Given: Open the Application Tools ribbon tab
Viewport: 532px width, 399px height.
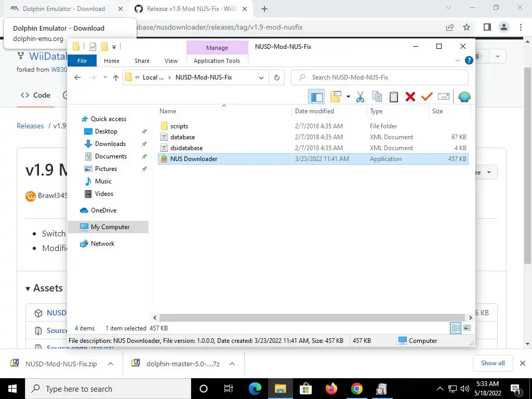Looking at the screenshot, I should click(217, 61).
